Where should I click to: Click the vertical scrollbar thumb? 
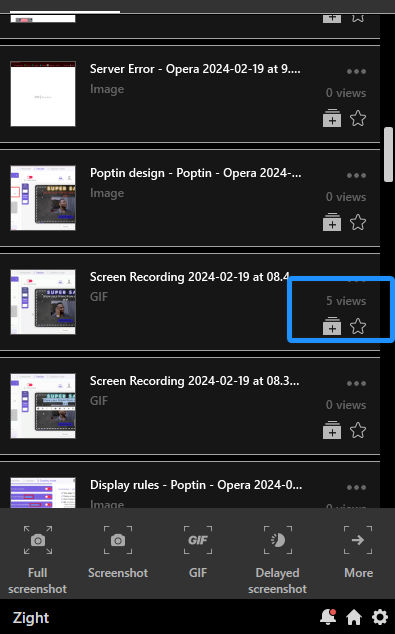click(x=389, y=154)
